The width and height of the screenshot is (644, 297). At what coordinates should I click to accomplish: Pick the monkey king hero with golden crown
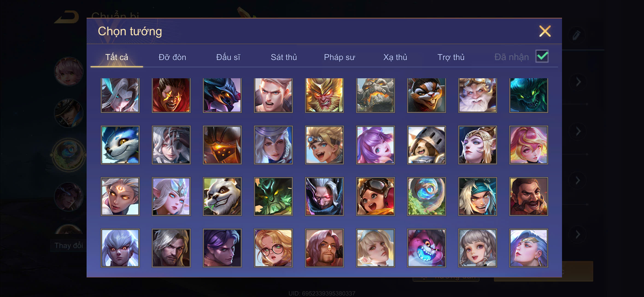coord(324,95)
